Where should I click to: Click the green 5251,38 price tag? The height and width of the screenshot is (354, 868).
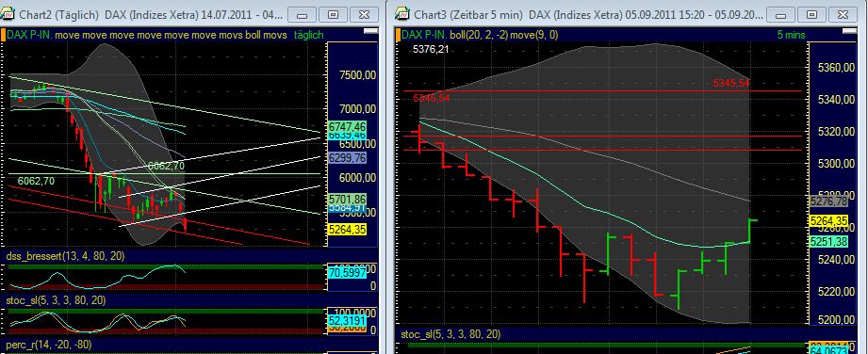point(828,241)
